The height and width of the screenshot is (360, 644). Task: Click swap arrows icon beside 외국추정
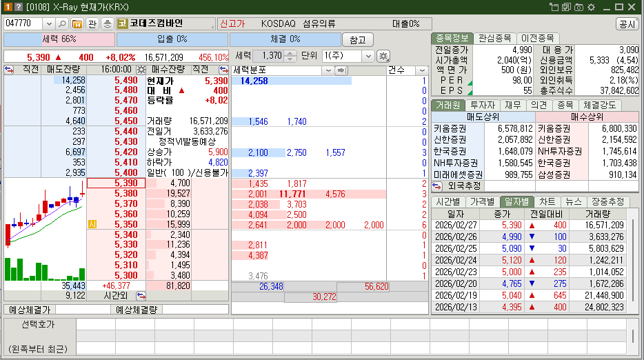[436, 186]
